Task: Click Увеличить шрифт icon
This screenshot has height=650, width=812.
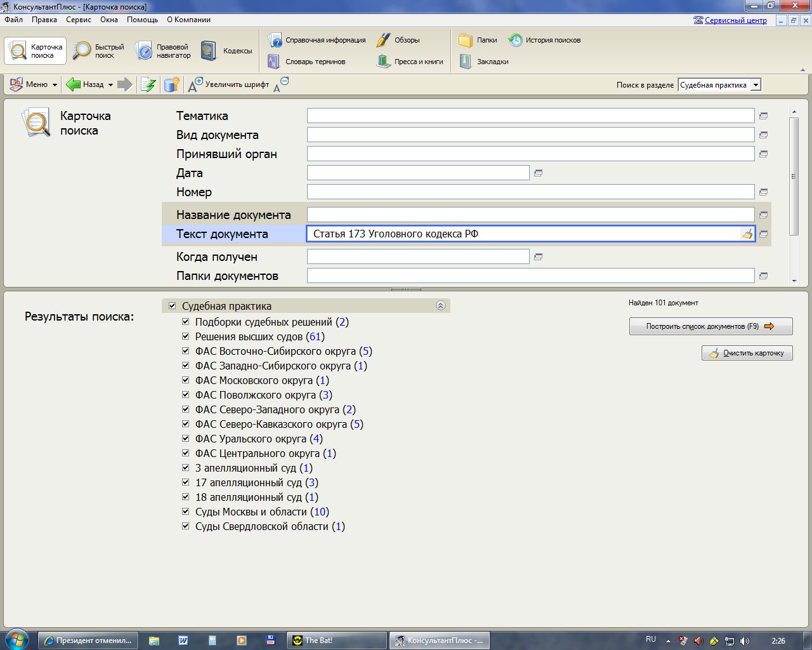Action: coord(195,84)
